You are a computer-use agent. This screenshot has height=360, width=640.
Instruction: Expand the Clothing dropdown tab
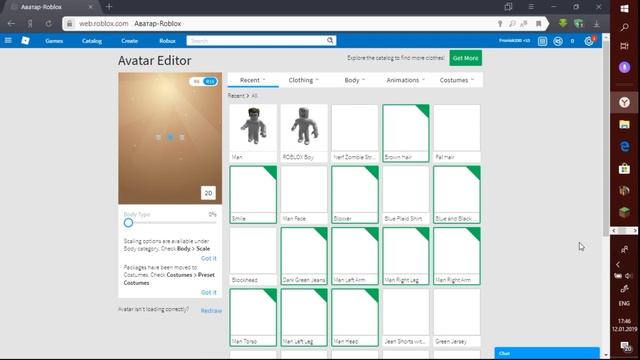tap(304, 80)
